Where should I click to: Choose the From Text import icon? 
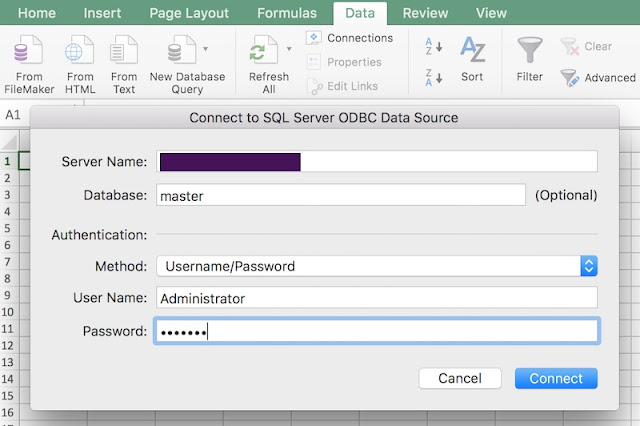click(x=124, y=50)
